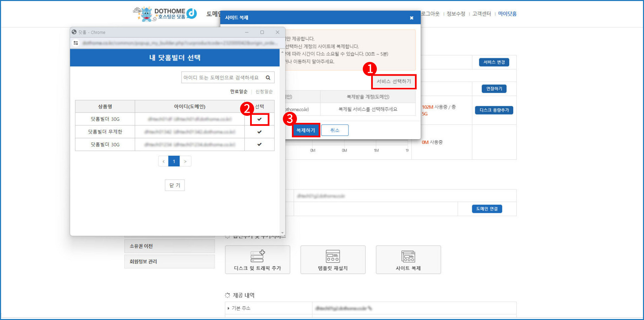644x320 pixels.
Task: Maximize the 닷홈 Chrome popup window
Action: 262,32
